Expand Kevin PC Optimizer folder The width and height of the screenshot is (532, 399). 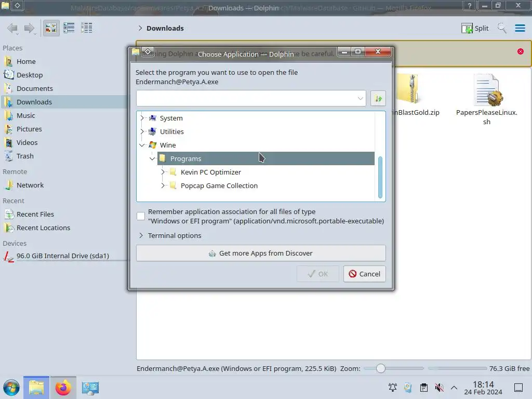163,172
